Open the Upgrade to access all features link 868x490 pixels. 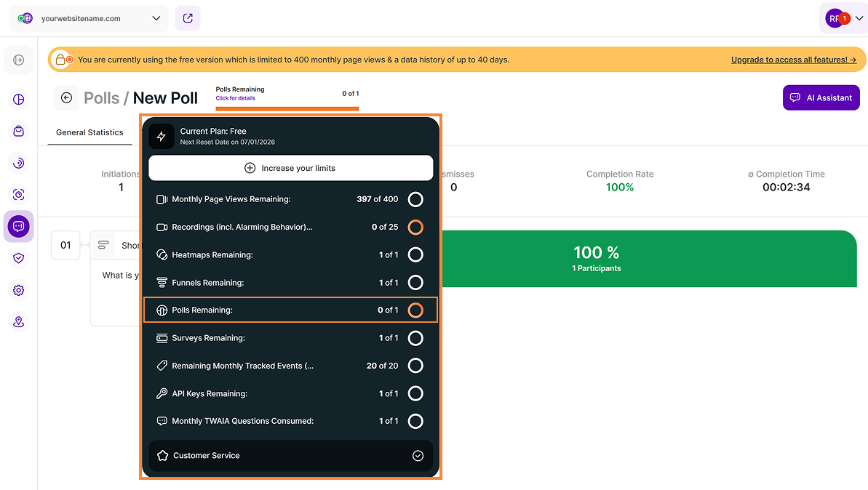point(793,60)
